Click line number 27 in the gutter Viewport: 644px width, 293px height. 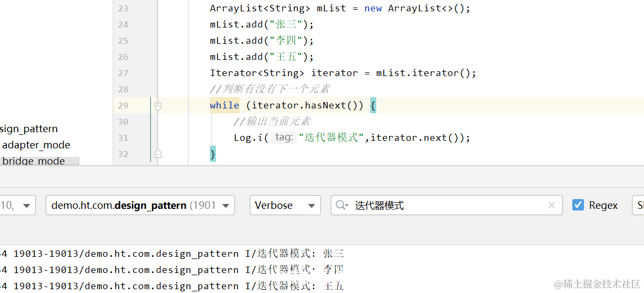(123, 73)
